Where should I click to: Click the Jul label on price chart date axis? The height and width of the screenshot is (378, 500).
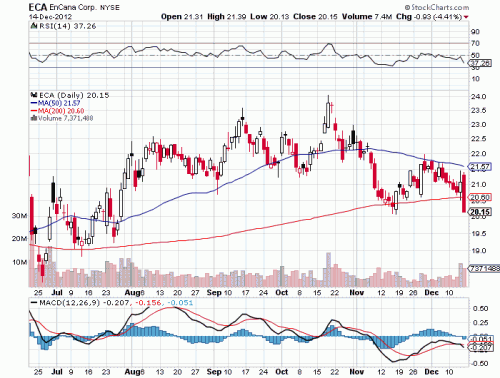pos(58,292)
